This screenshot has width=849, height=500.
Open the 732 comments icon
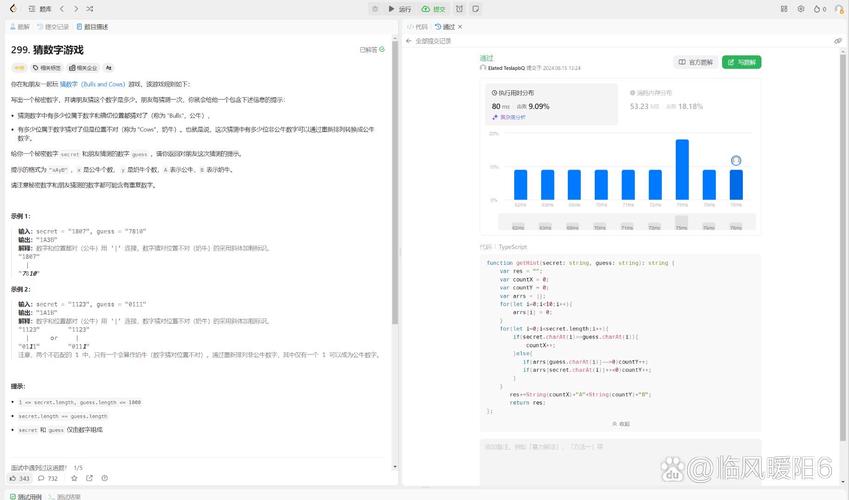click(48, 478)
